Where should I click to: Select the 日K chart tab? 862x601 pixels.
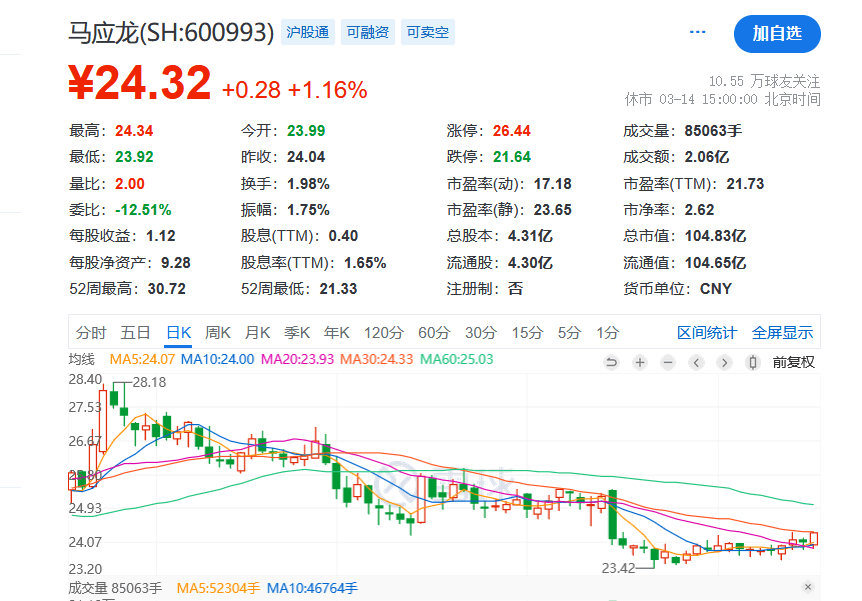(178, 333)
